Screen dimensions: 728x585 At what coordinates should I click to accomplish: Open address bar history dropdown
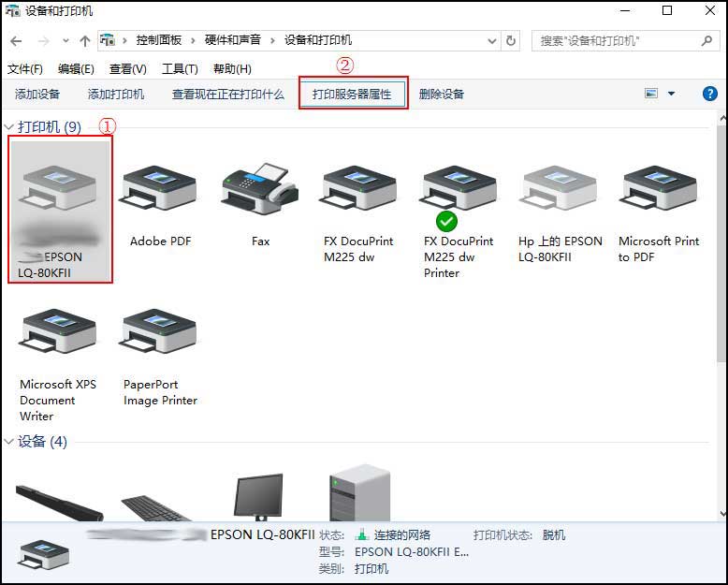pos(492,41)
